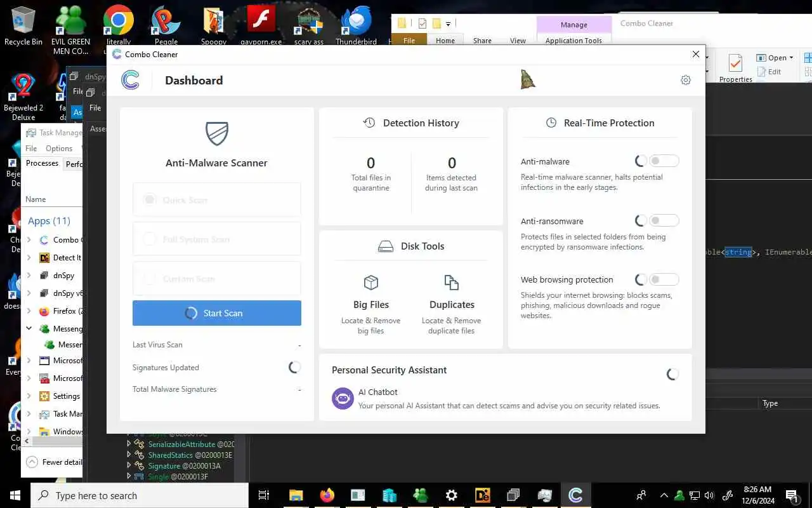Toggle the Anti-ransomware protection switch
This screenshot has width=812, height=508.
[664, 221]
